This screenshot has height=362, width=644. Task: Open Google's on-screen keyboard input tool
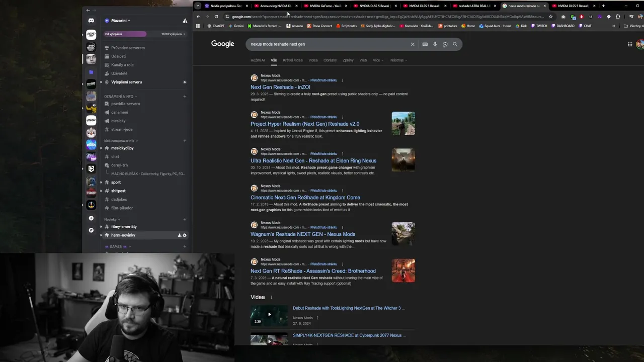[x=425, y=44]
